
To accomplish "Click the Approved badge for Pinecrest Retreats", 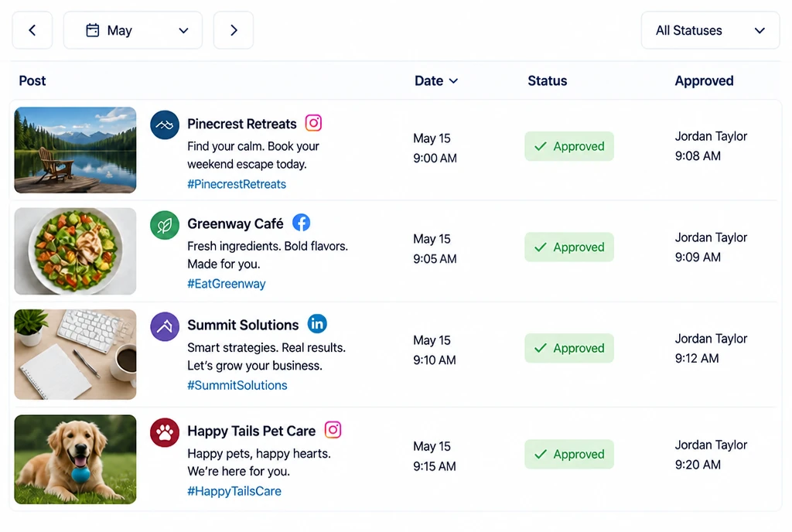I will (569, 146).
